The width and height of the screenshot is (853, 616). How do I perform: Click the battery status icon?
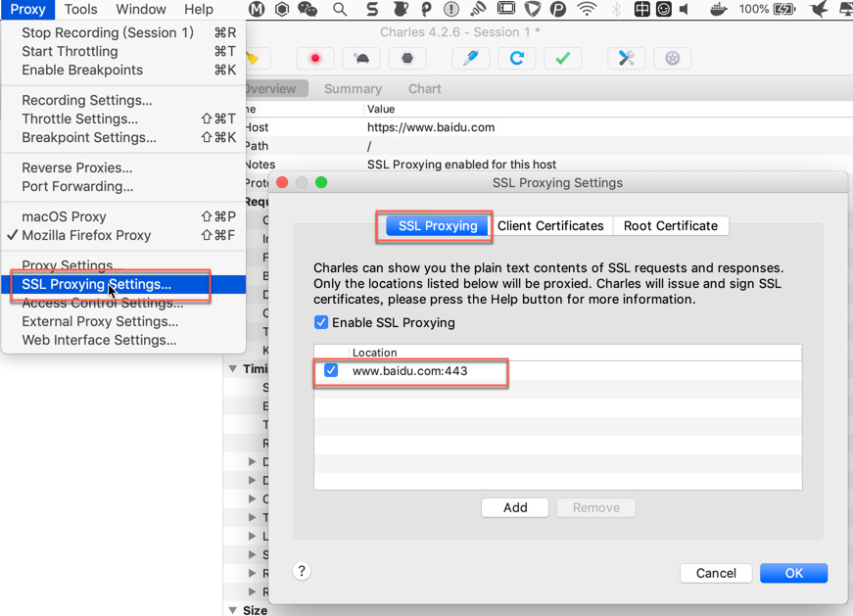pos(783,9)
